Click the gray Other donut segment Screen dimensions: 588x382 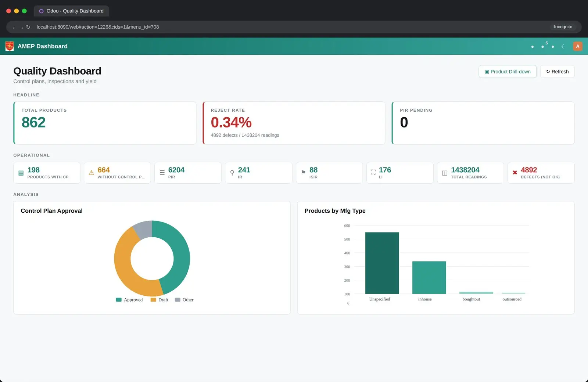pyautogui.click(x=144, y=230)
